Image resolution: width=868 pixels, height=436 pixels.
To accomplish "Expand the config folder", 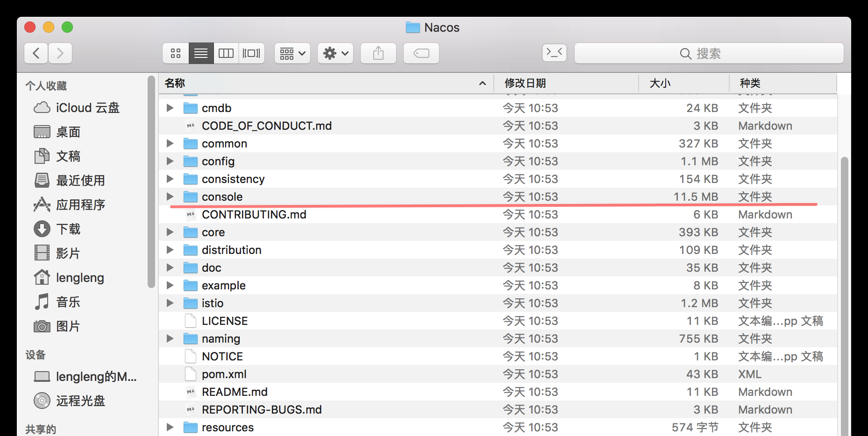I will pyautogui.click(x=170, y=161).
